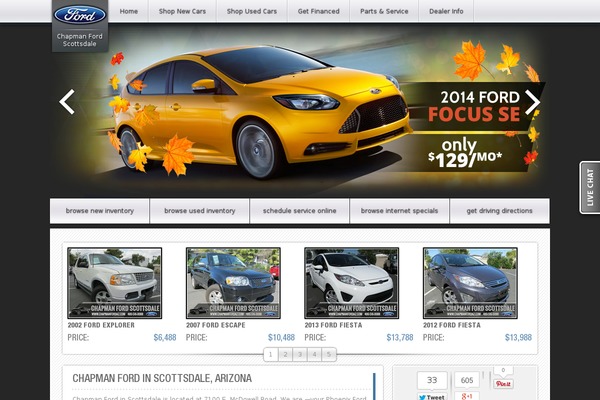The width and height of the screenshot is (600, 400).
Task: Click the 2012 Ford Fiesta title
Action: coord(452,325)
